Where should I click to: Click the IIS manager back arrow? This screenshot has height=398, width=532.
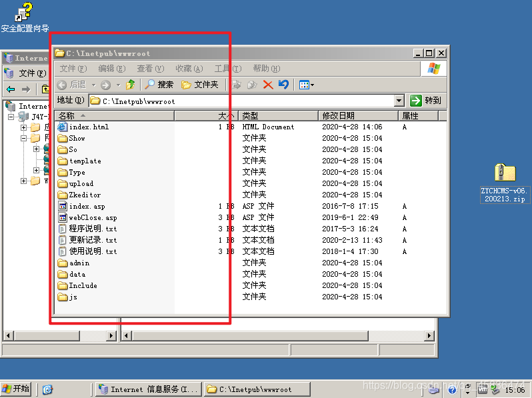coord(11,89)
